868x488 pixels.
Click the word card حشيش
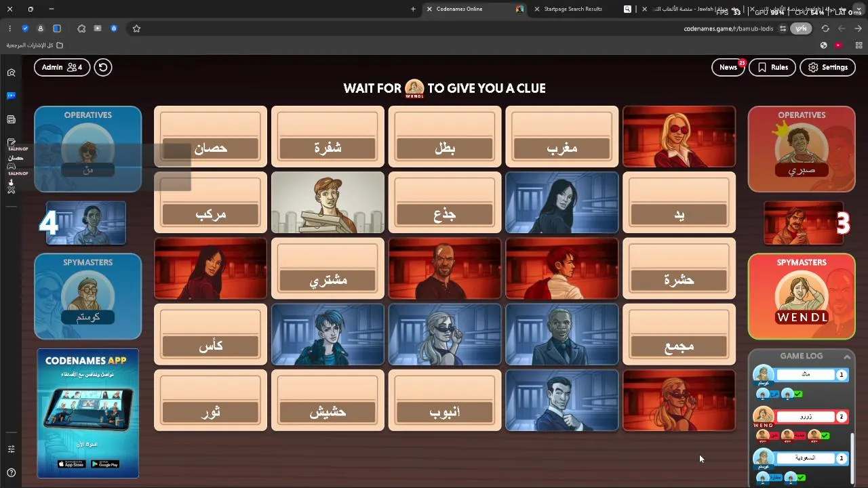(328, 400)
